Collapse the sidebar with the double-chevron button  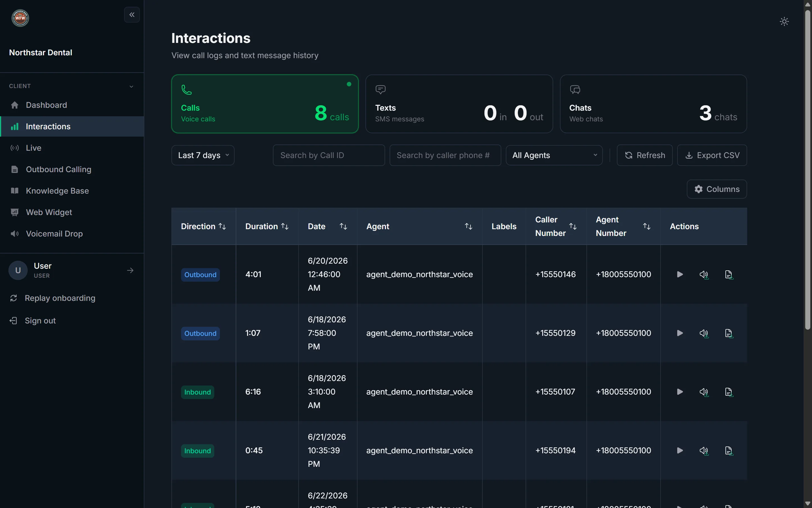tap(132, 15)
